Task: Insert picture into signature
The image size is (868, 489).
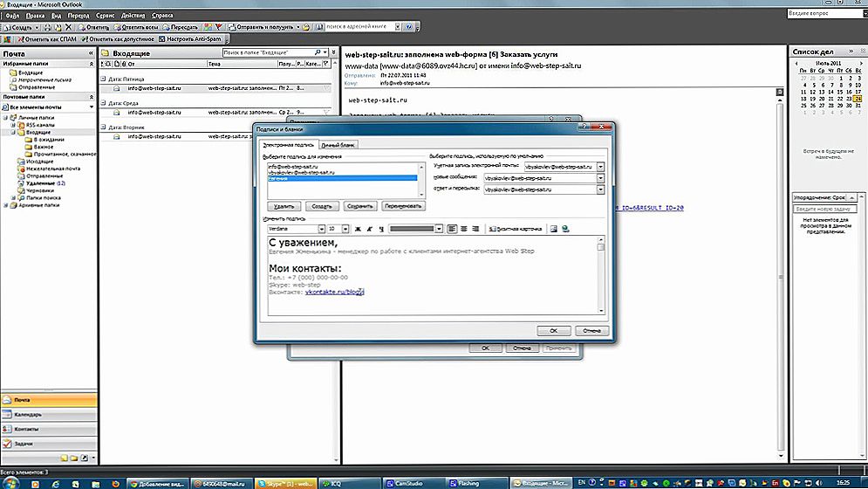Action: click(x=553, y=229)
